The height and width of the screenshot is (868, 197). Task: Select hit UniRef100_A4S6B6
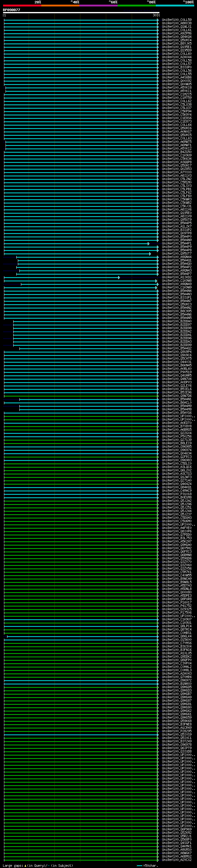(x=176, y=78)
